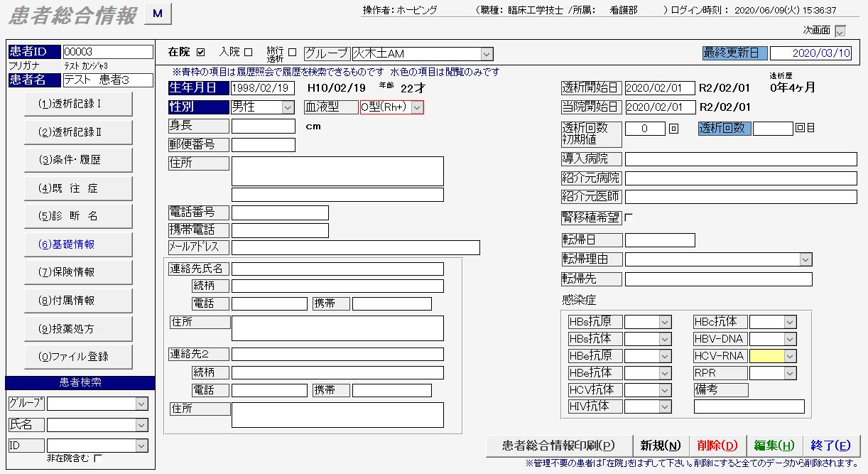
Task: Click the 転帰先 input field
Action: 718,279
